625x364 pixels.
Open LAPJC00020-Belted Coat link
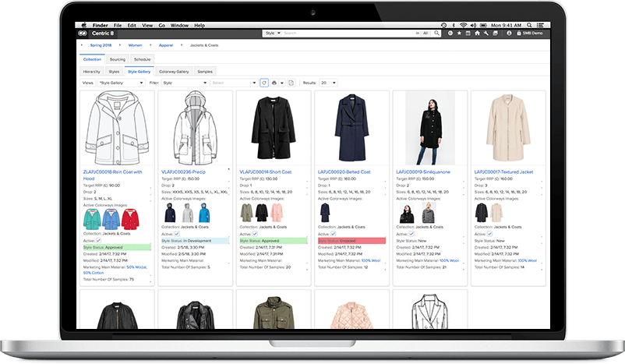click(x=344, y=171)
